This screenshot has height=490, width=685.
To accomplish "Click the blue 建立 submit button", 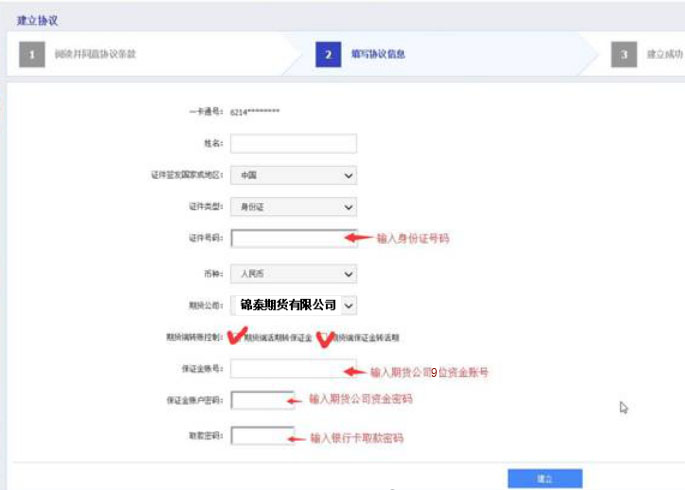I will pyautogui.click(x=545, y=479).
